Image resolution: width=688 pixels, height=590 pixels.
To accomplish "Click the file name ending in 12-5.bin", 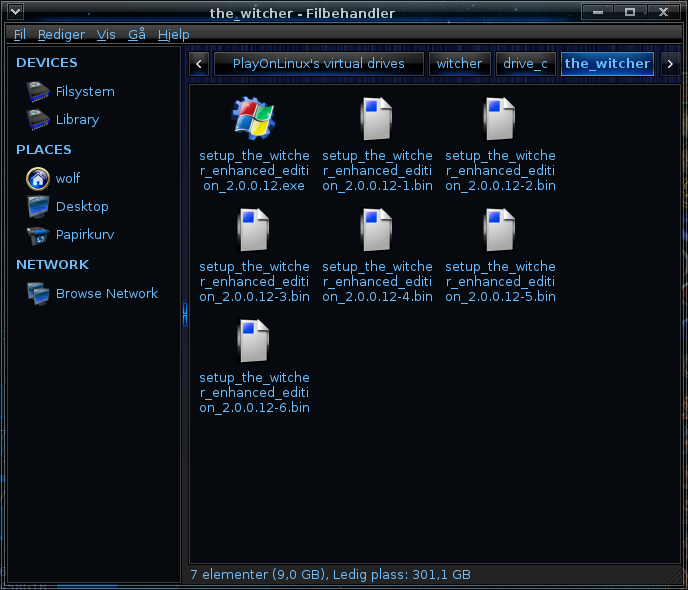I will pos(500,282).
